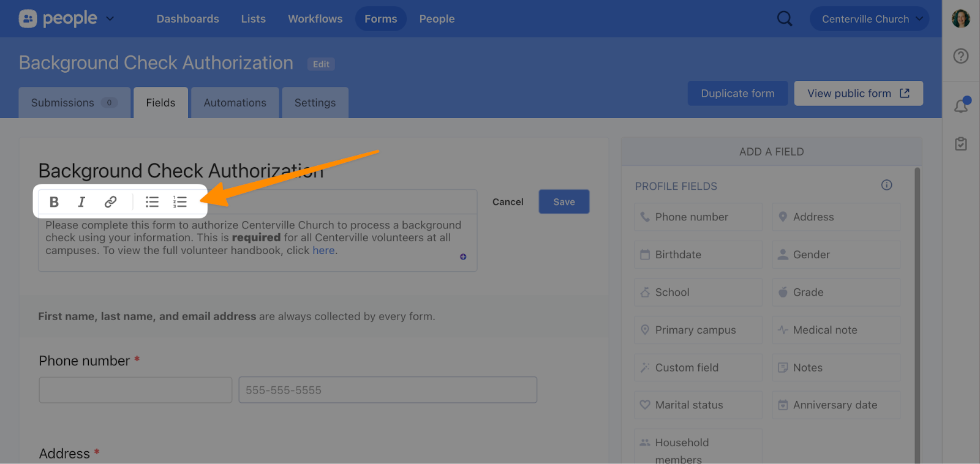Image resolution: width=980 pixels, height=464 pixels.
Task: Create a numbered list
Action: (x=179, y=202)
